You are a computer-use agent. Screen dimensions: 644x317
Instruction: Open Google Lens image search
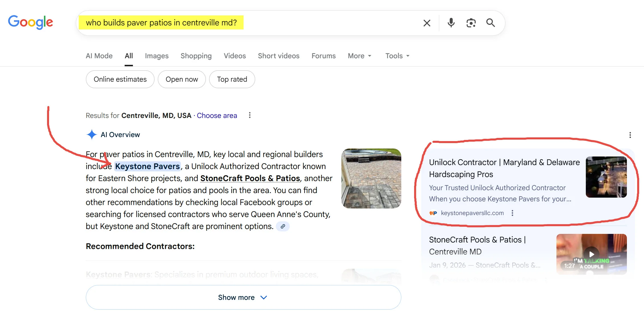(471, 23)
